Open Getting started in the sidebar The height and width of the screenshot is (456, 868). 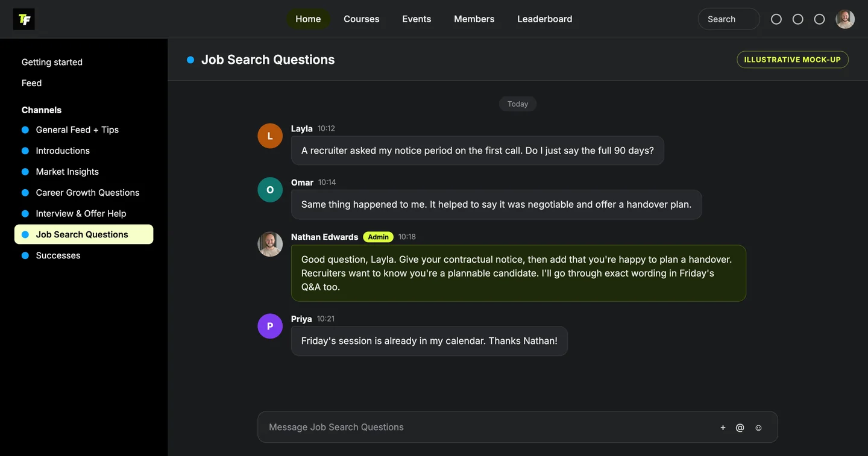pos(52,62)
